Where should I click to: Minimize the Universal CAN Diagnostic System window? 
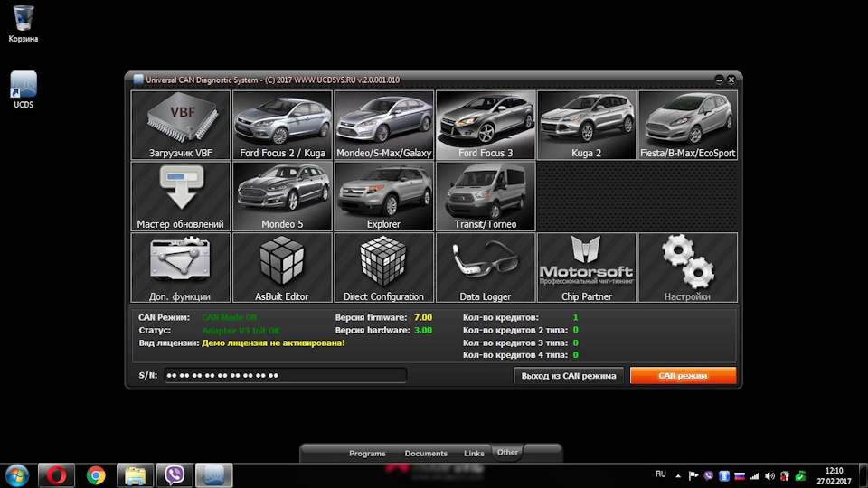[x=719, y=80]
